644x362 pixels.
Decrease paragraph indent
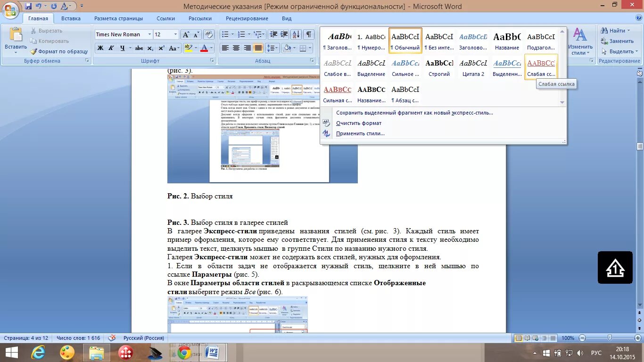tap(273, 34)
